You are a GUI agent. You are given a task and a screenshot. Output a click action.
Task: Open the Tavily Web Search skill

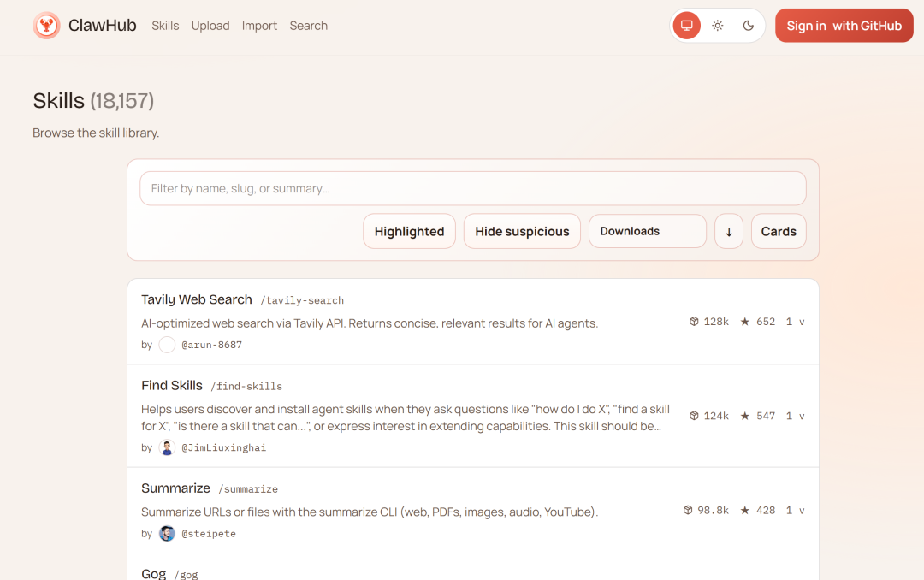pyautogui.click(x=197, y=299)
